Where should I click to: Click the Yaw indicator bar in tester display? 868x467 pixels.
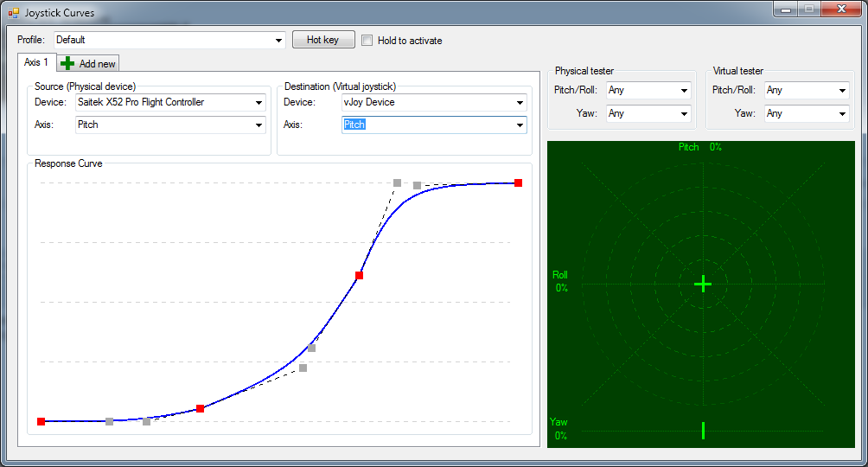click(703, 431)
